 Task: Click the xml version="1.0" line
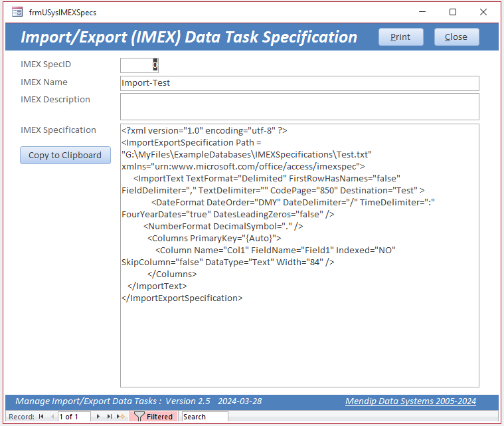coord(205,131)
